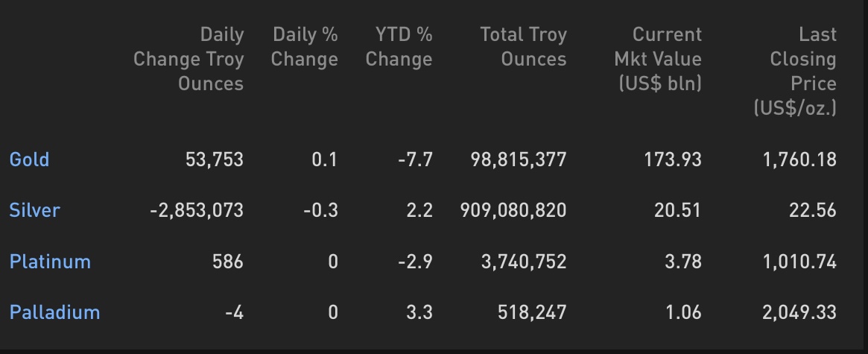868x354 pixels.
Task: Select Palladium's 2,049.33 closing price
Action: pos(799,312)
